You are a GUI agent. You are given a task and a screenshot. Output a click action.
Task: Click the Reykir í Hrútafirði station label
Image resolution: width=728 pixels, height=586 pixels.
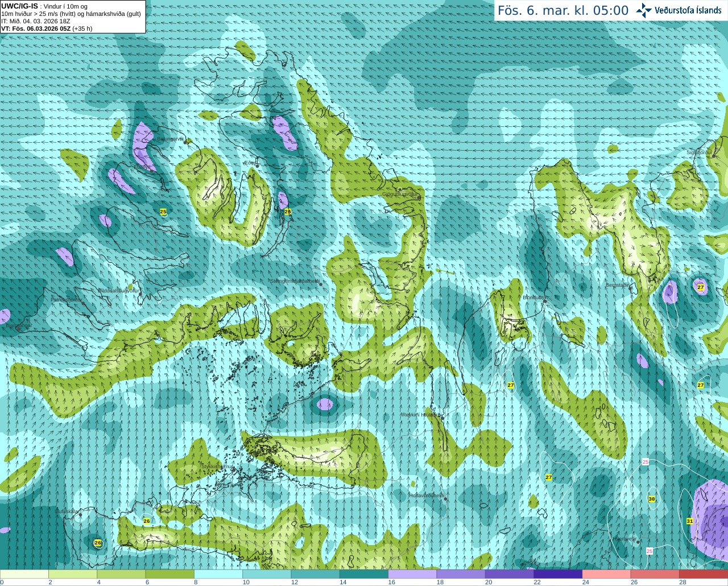(421, 415)
